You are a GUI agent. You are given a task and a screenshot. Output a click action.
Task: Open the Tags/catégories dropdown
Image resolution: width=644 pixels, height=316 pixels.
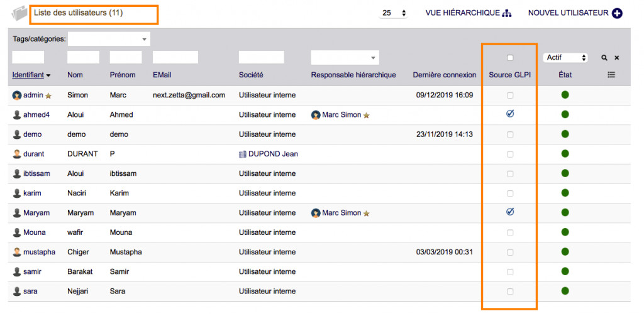coord(109,39)
